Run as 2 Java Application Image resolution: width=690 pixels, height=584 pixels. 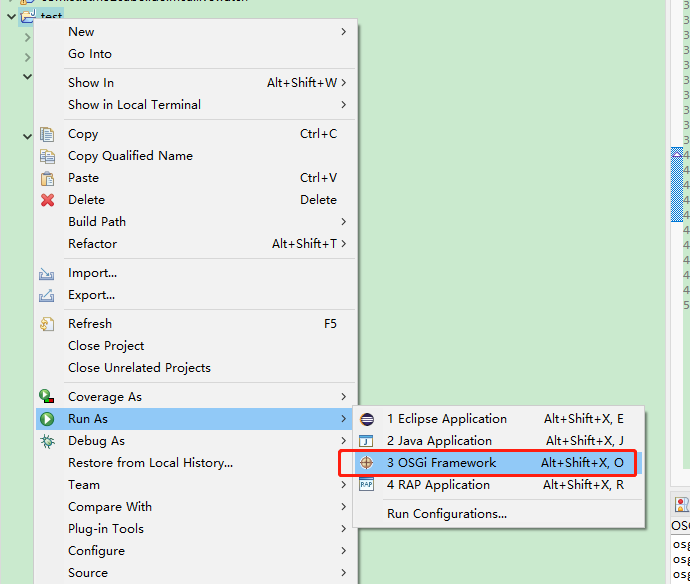pyautogui.click(x=499, y=441)
